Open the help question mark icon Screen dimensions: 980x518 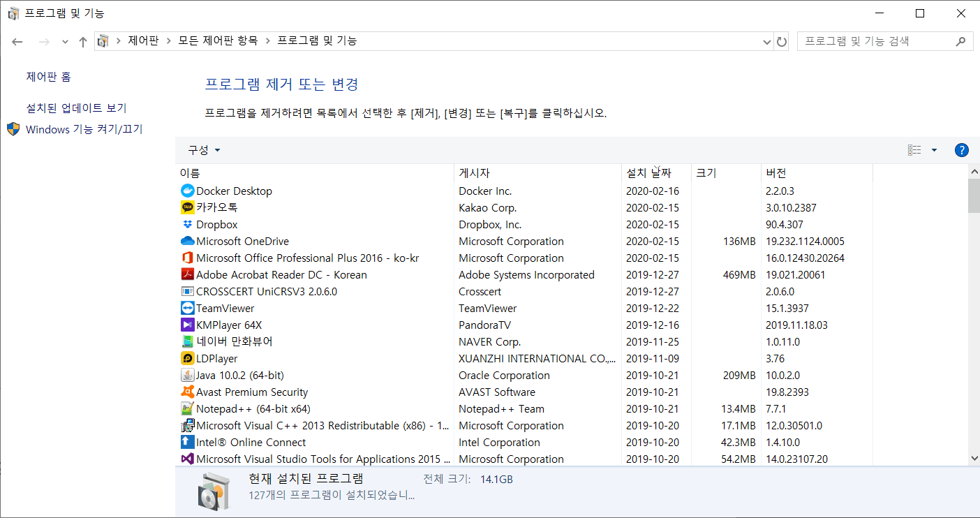(x=961, y=150)
